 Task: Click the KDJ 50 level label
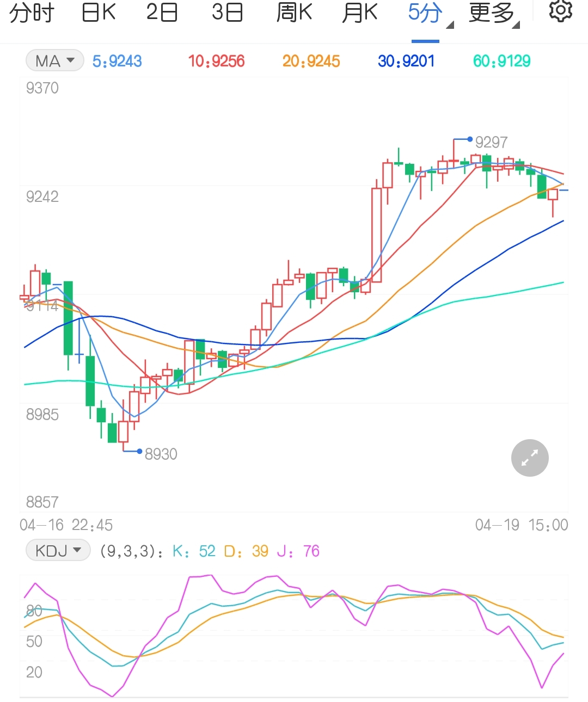click(x=34, y=642)
